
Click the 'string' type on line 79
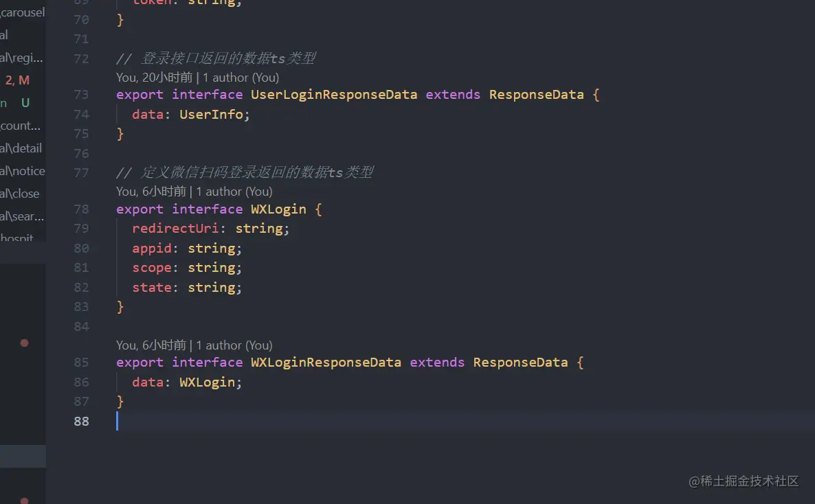258,229
